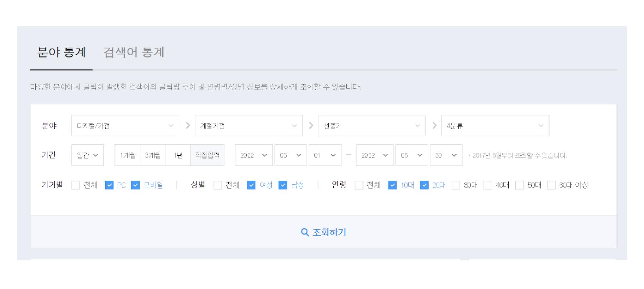Click the 직접입력 period button
644x289 pixels.
207,155
